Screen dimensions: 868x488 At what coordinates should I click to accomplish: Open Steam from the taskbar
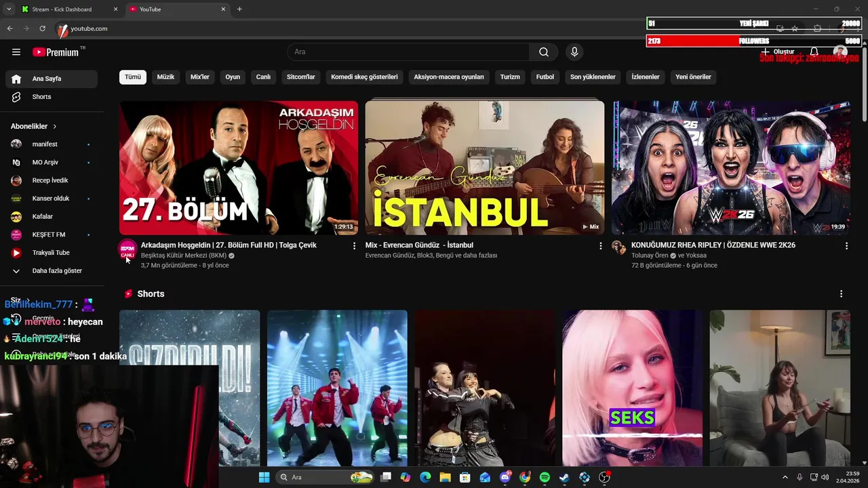pyautogui.click(x=564, y=477)
